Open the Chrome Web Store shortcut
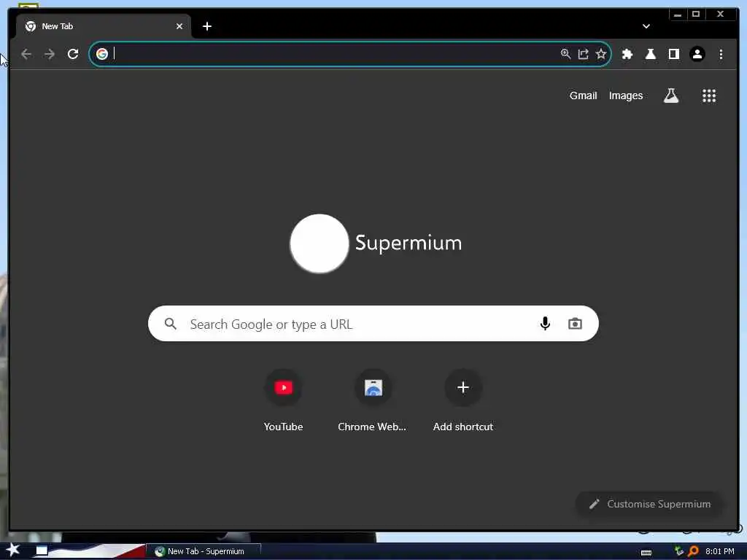This screenshot has width=747, height=560. (x=373, y=401)
